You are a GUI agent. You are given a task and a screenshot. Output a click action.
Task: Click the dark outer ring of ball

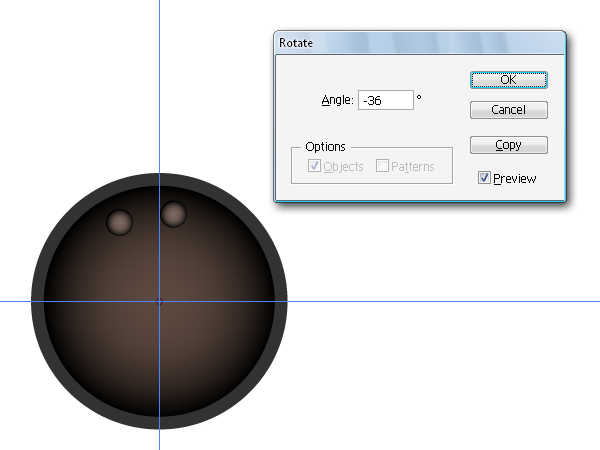[x=38, y=302]
